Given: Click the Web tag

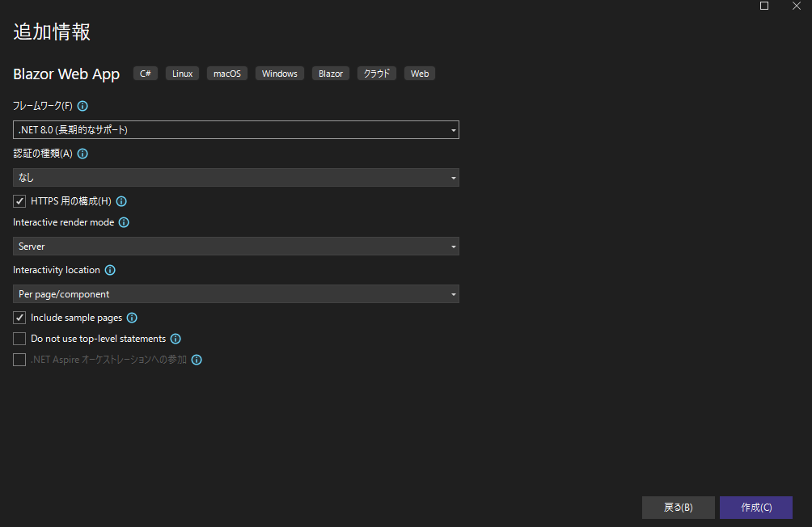Looking at the screenshot, I should pos(420,74).
